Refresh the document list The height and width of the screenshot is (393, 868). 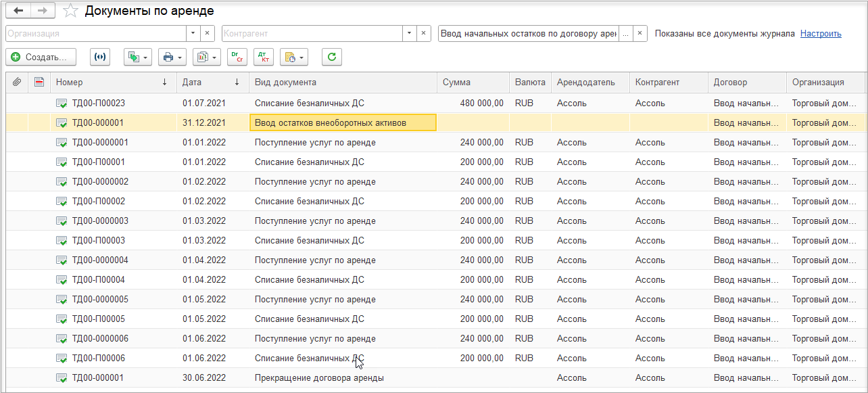click(x=331, y=57)
